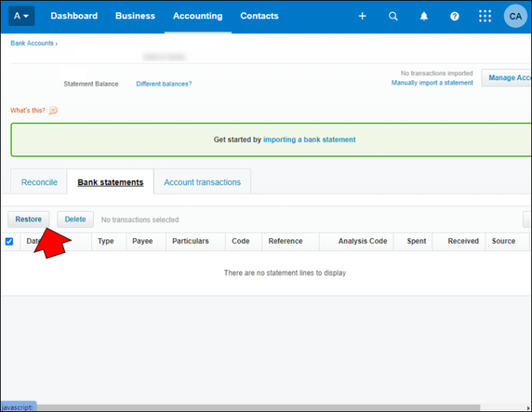The height and width of the screenshot is (412, 532).
Task: Open the Accounting menu
Action: pyautogui.click(x=198, y=16)
